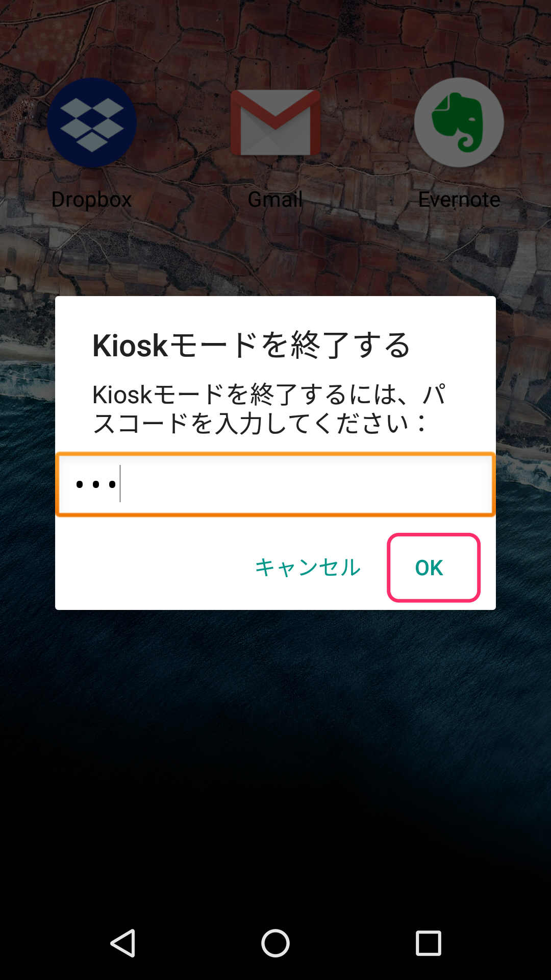
Task: Open the Dropbox app icon
Action: click(x=92, y=122)
